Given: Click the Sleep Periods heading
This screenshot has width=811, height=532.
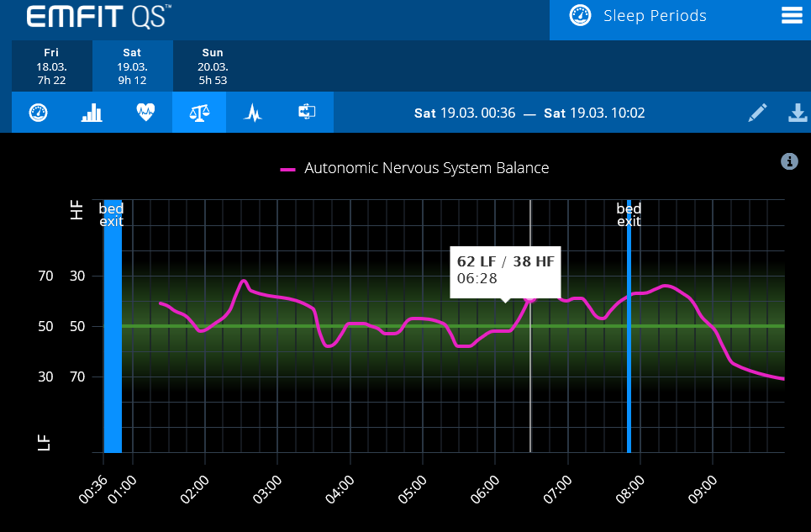Looking at the screenshot, I should [x=655, y=15].
